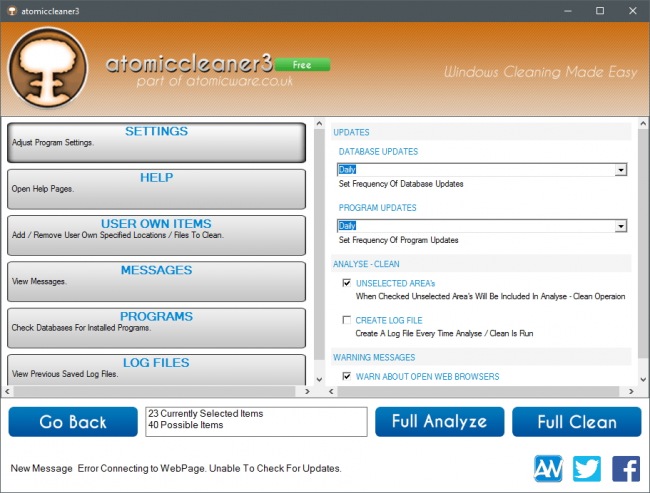
Task: Click the selected items count box
Action: (x=256, y=422)
